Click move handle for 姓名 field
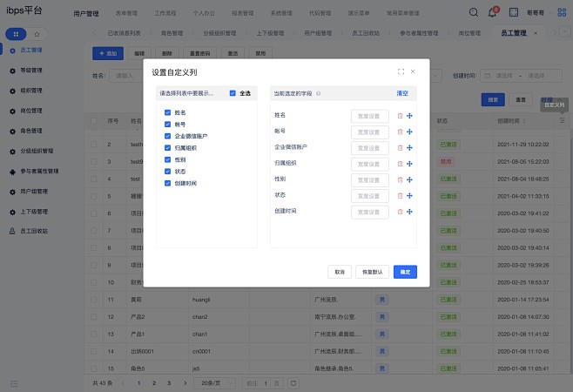 pyautogui.click(x=409, y=116)
